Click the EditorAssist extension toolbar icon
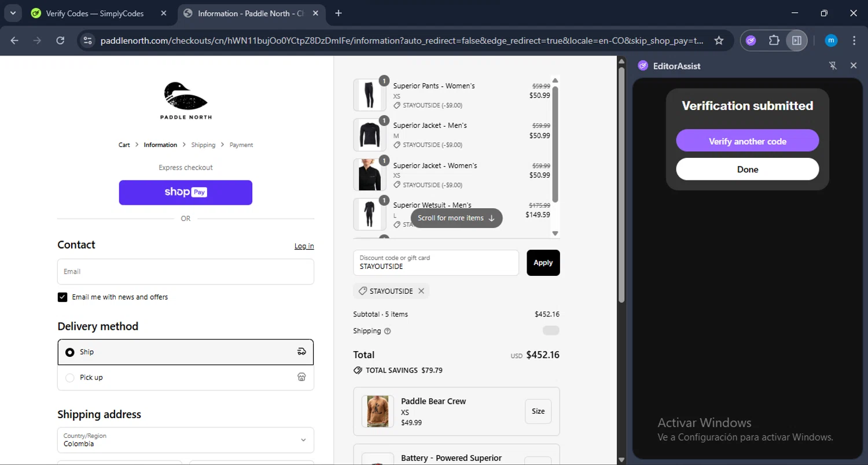The width and height of the screenshot is (868, 465). [751, 40]
